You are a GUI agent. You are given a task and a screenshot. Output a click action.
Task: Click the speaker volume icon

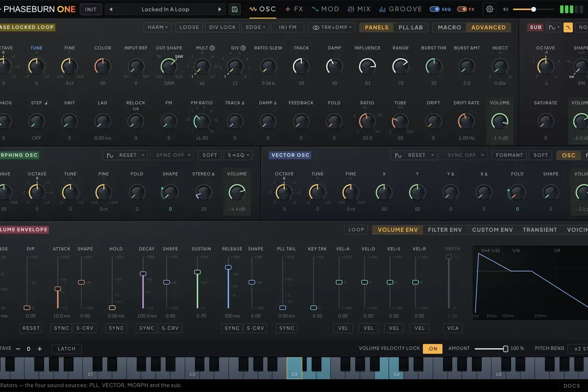pyautogui.click(x=506, y=9)
